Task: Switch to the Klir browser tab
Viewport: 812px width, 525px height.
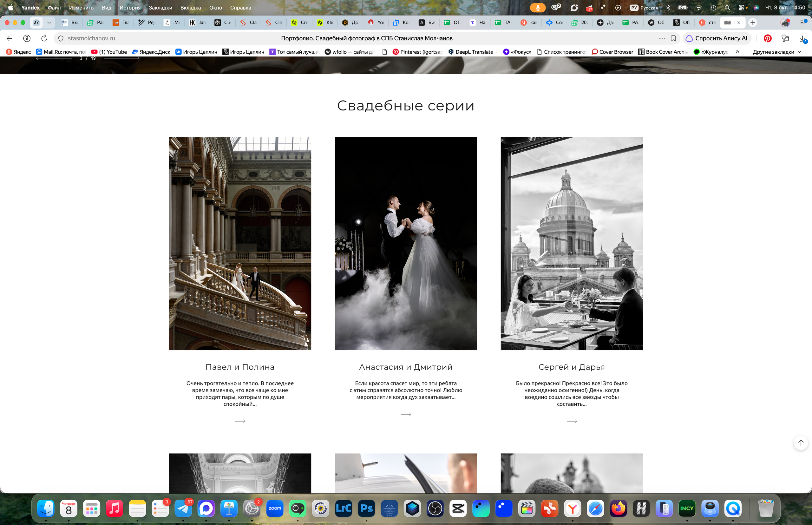Action: point(325,23)
